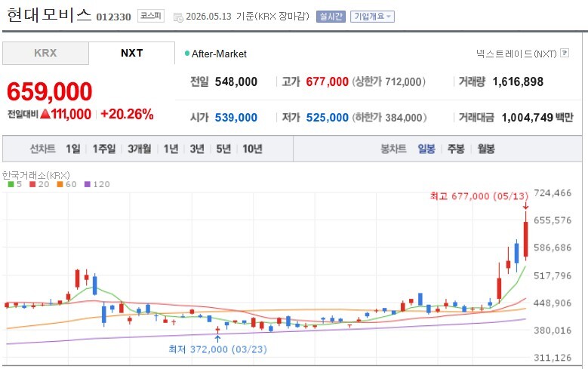The height and width of the screenshot is (369, 588).
Task: Click the green 5-day moving average legend
Action: click(x=15, y=184)
